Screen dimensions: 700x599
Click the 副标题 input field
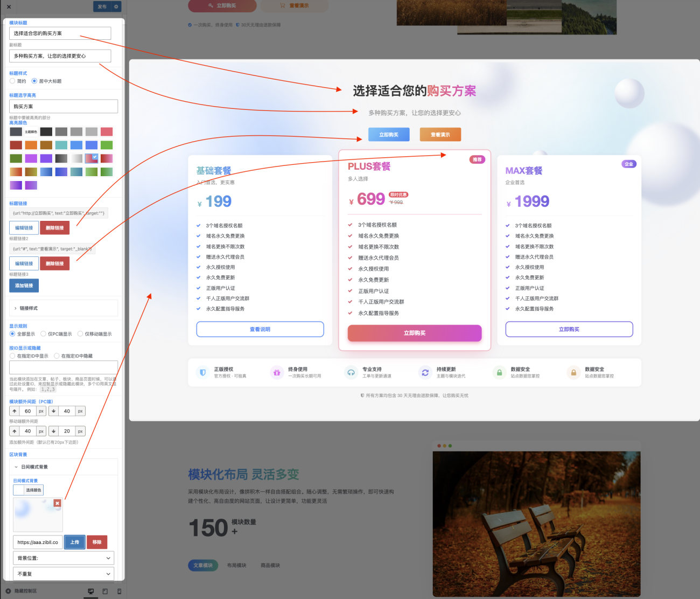tap(60, 56)
